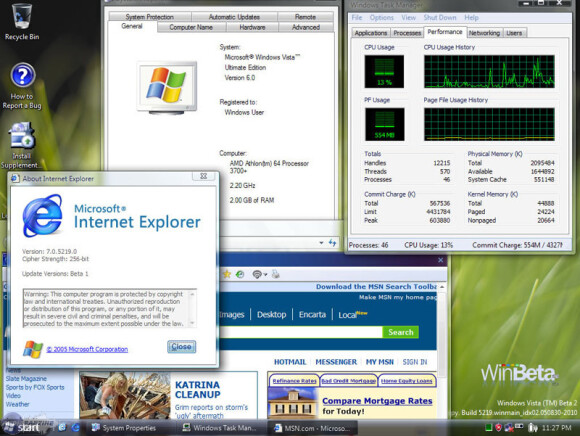Screen dimensions: 580x436
Task: Click Refinance Rates tab in mortgage ad
Action: 294,381
